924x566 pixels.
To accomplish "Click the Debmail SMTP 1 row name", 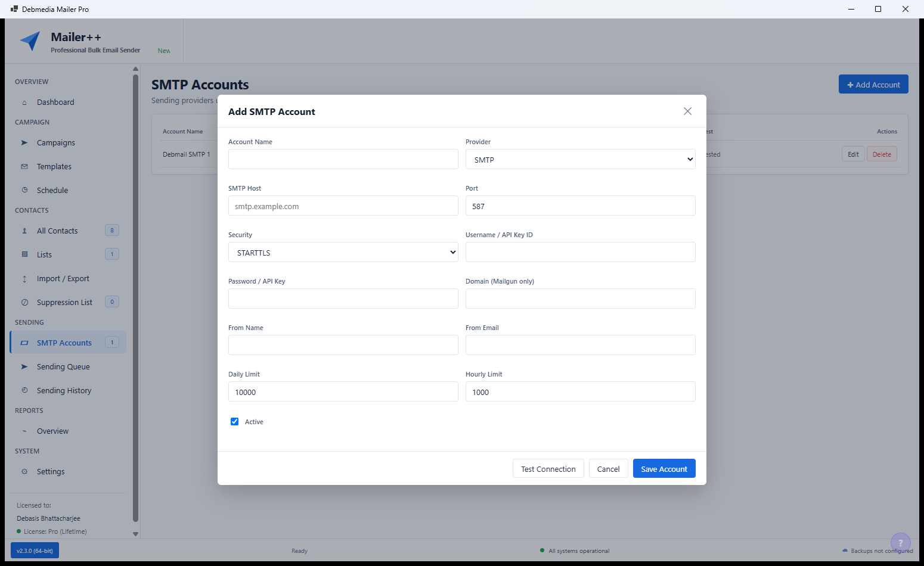I will [x=186, y=154].
